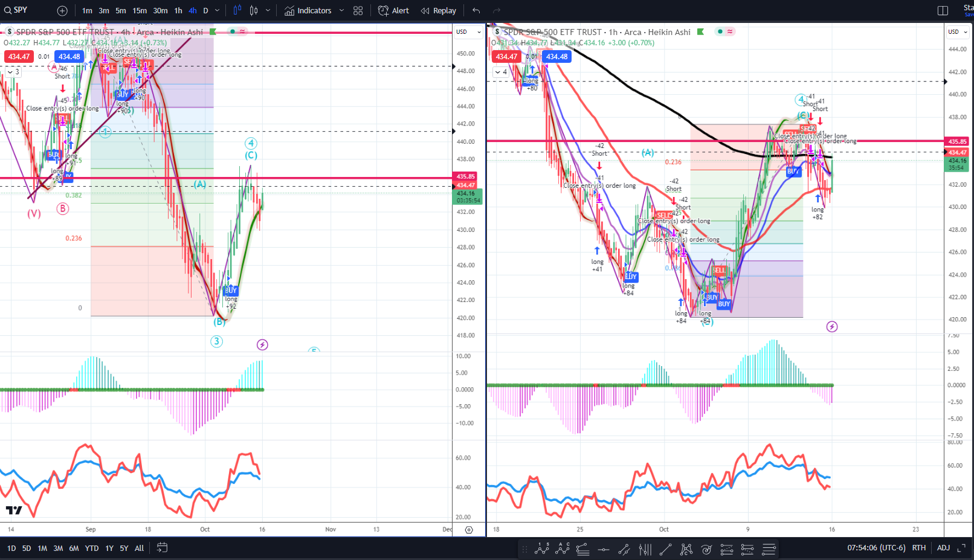Select the Elliott Correction Wave (ABC) tool
Image resolution: width=974 pixels, height=560 pixels.
coord(563,549)
